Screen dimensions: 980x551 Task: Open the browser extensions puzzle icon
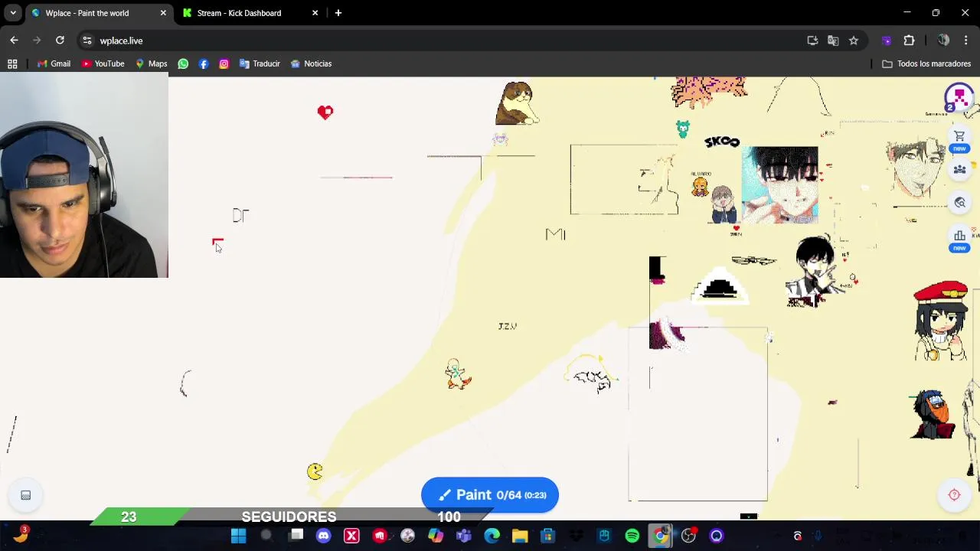(909, 41)
